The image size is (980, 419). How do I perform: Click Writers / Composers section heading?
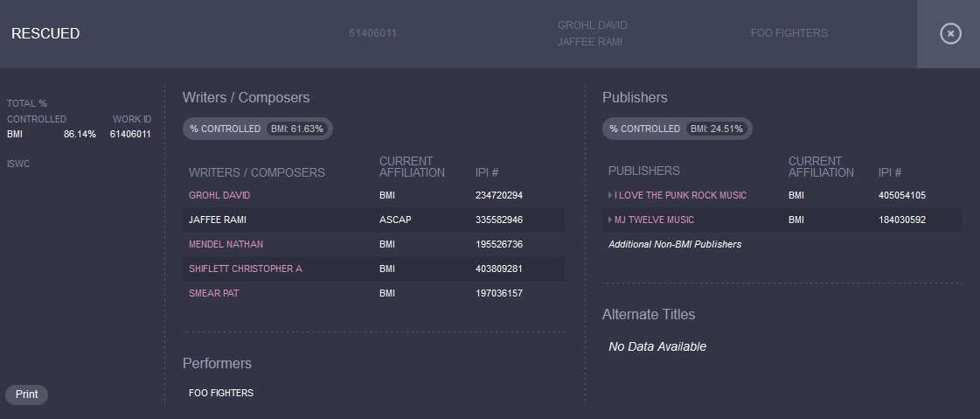point(246,98)
